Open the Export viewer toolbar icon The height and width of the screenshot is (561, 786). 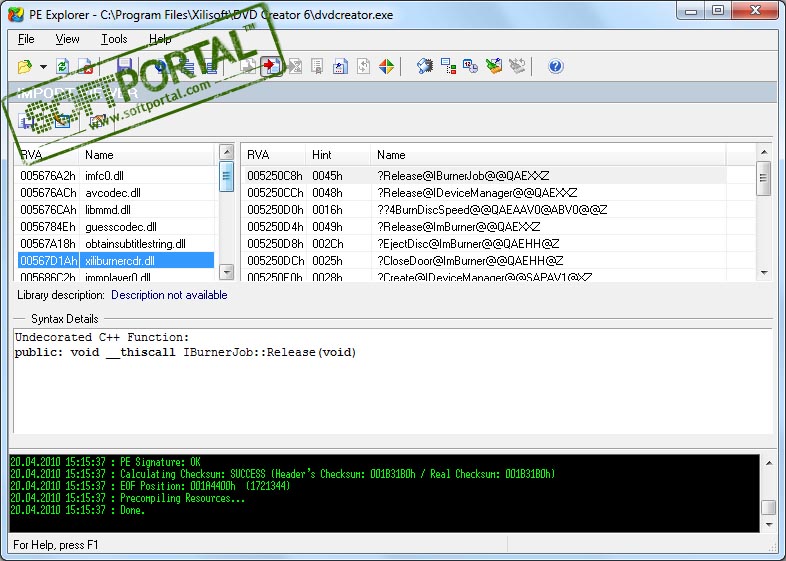tap(248, 66)
